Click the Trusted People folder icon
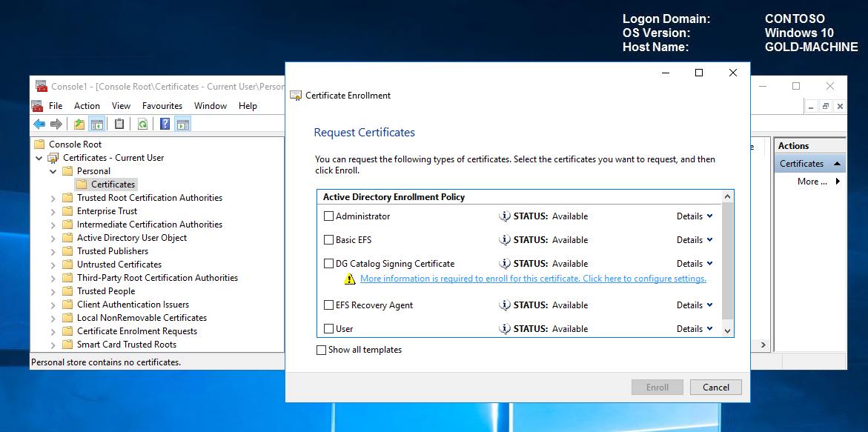868x432 pixels. coord(67,291)
